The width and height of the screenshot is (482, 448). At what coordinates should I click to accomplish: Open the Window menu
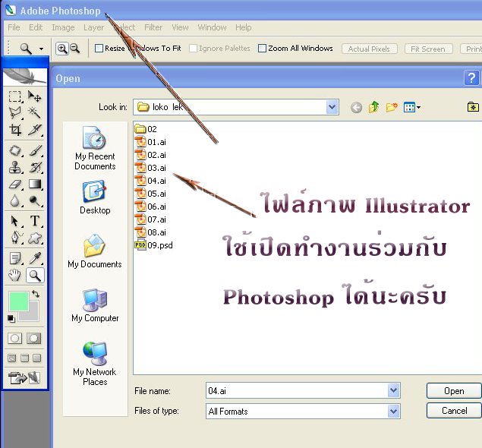tap(212, 27)
